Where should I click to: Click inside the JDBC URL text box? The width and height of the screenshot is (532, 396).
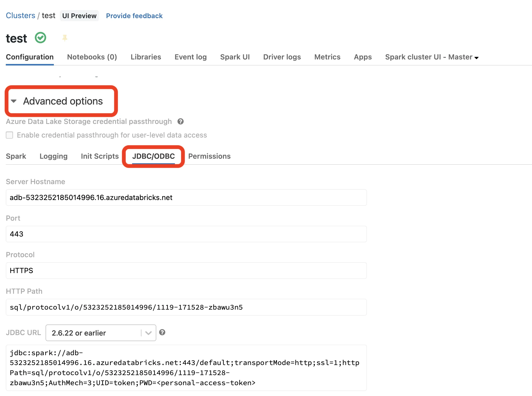click(186, 368)
